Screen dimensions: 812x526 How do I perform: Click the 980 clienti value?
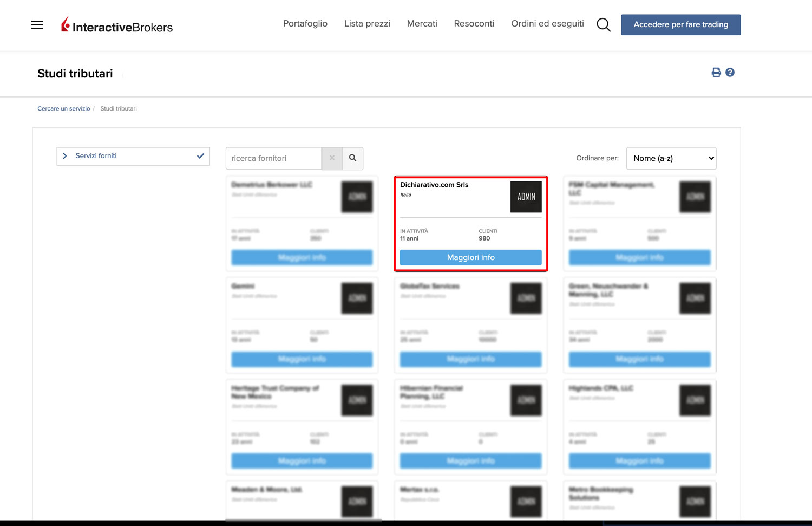coord(484,238)
